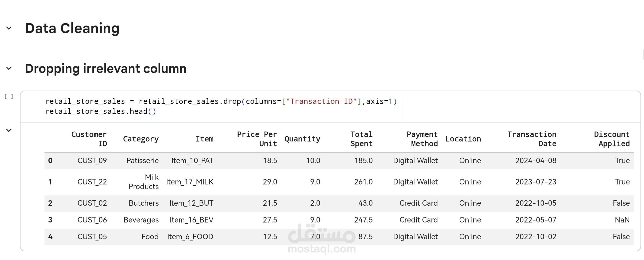Click the Location column header

pyautogui.click(x=463, y=139)
